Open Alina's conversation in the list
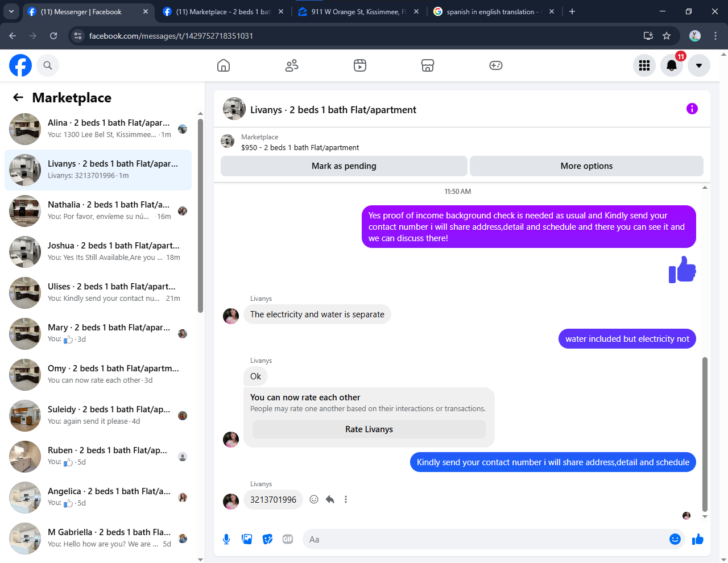 [98, 129]
